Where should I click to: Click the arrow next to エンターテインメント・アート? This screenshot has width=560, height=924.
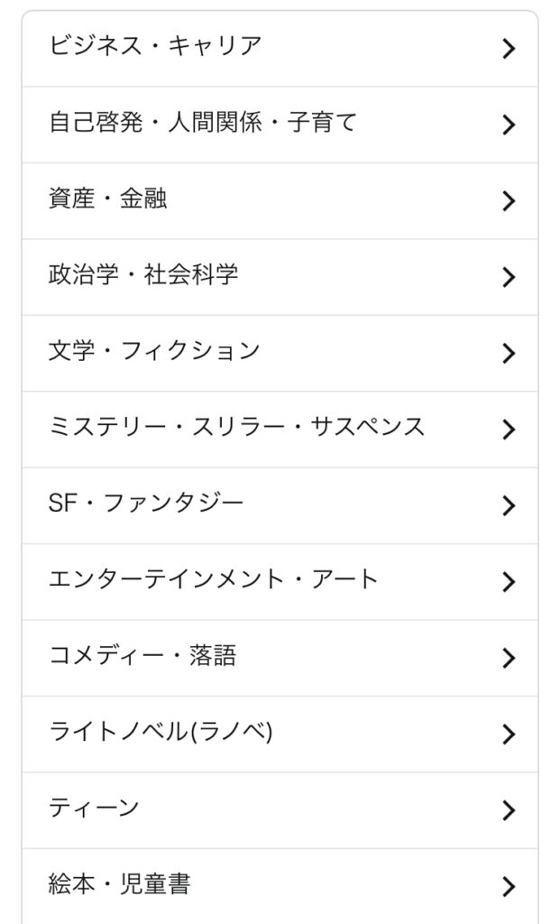tap(509, 582)
